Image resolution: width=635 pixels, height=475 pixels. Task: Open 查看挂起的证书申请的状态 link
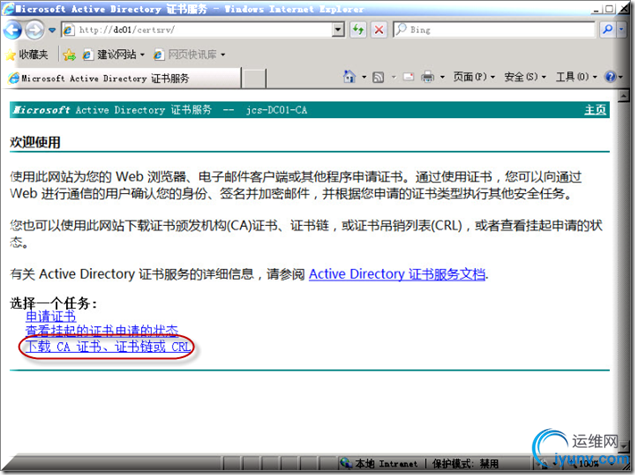point(102,331)
